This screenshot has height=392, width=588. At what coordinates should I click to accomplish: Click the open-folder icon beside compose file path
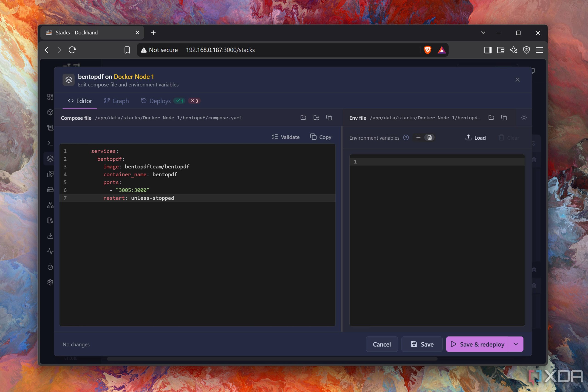click(303, 118)
